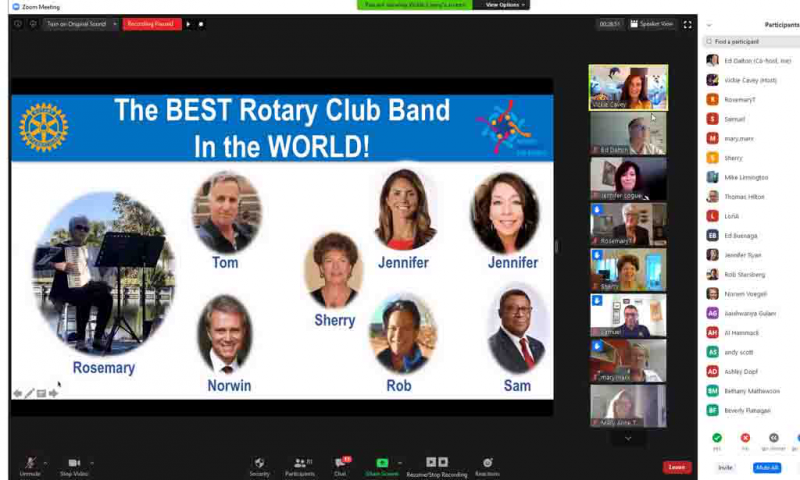Open audio options arrow next to Unmute
Screen dimensions: 800x480
pos(45,463)
